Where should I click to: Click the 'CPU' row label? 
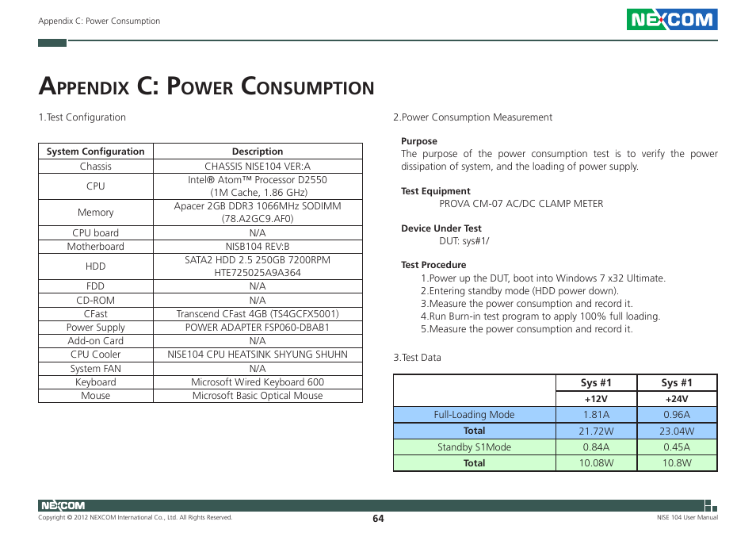[95, 186]
